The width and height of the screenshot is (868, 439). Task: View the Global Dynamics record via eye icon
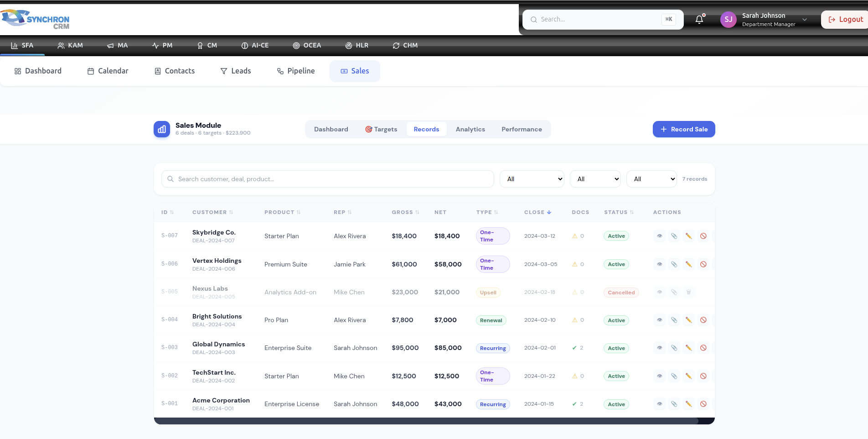pyautogui.click(x=659, y=348)
